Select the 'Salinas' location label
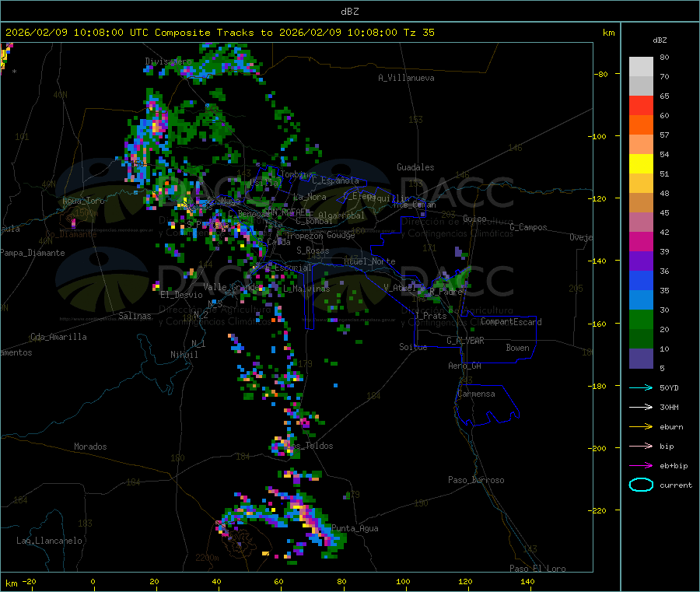Viewport: 700px width, 592px height. click(x=135, y=316)
